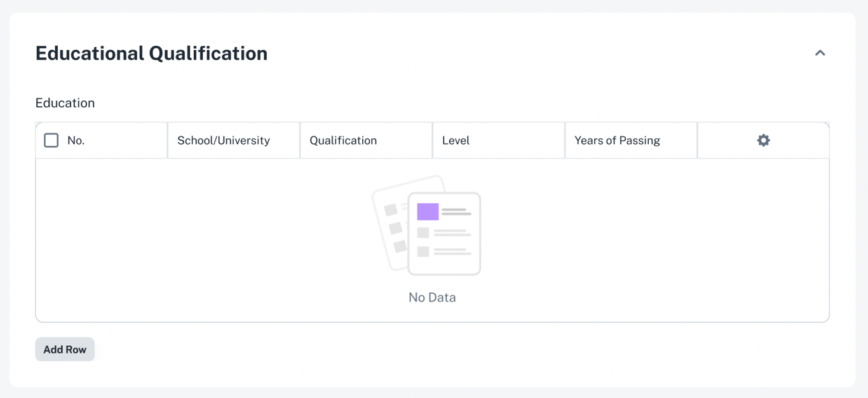868x398 pixels.
Task: Click the No. column header
Action: (x=76, y=141)
